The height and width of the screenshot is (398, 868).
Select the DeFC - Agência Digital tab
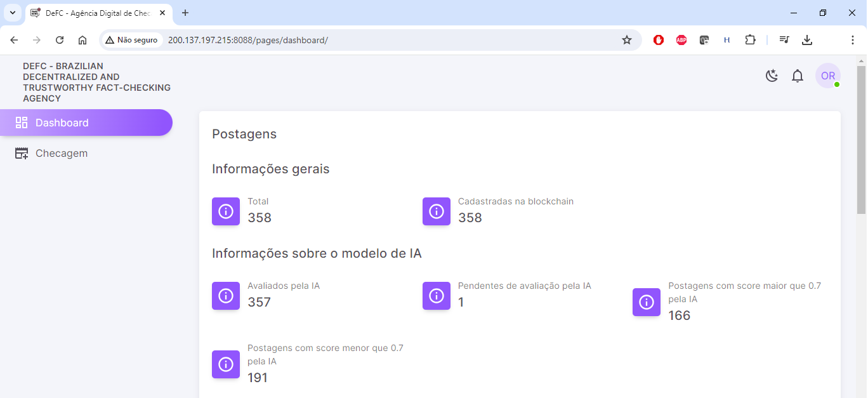98,13
